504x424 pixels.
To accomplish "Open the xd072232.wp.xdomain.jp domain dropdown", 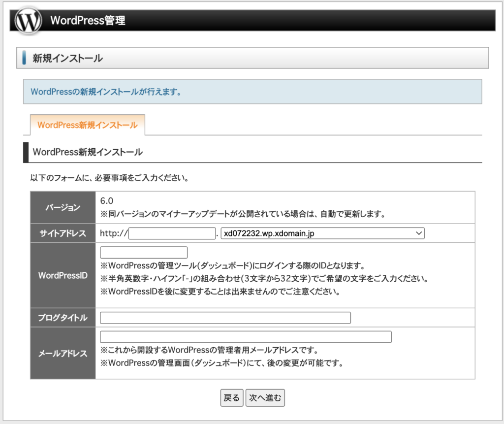I will 322,233.
